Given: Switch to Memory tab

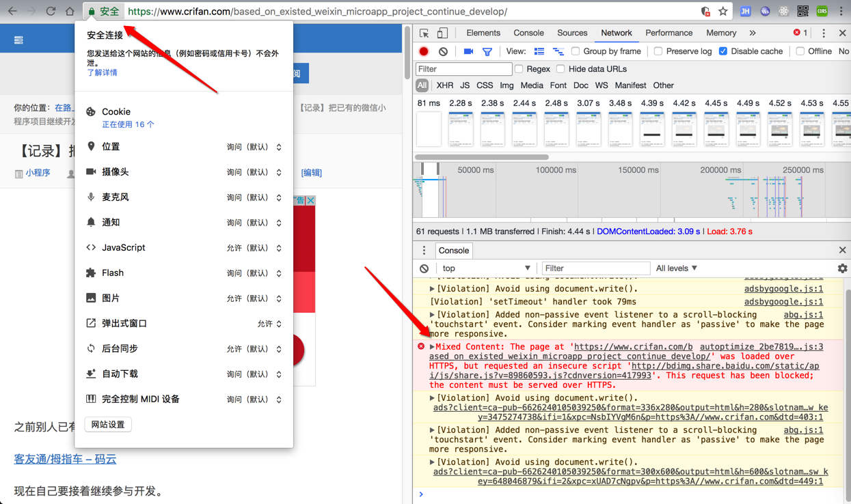Looking at the screenshot, I should [x=721, y=33].
